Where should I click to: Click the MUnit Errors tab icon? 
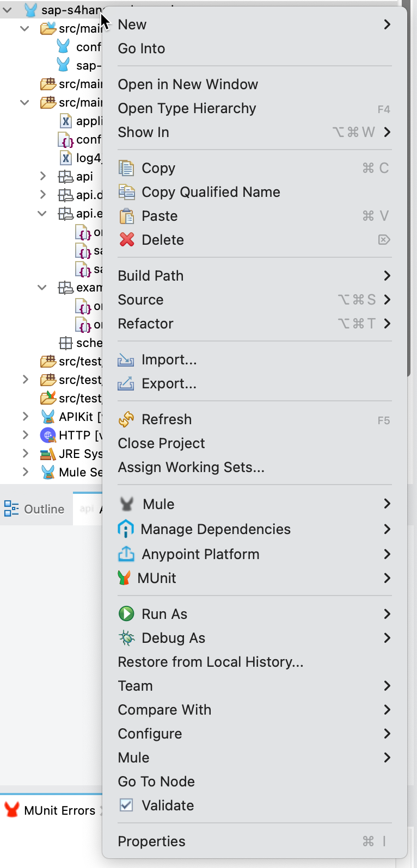pos(11,810)
